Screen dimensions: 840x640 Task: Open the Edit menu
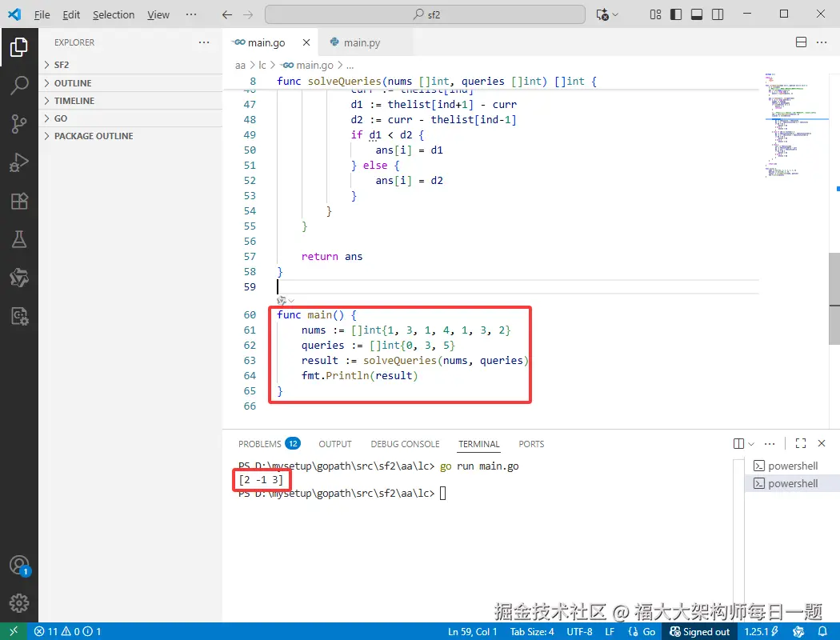(70, 14)
